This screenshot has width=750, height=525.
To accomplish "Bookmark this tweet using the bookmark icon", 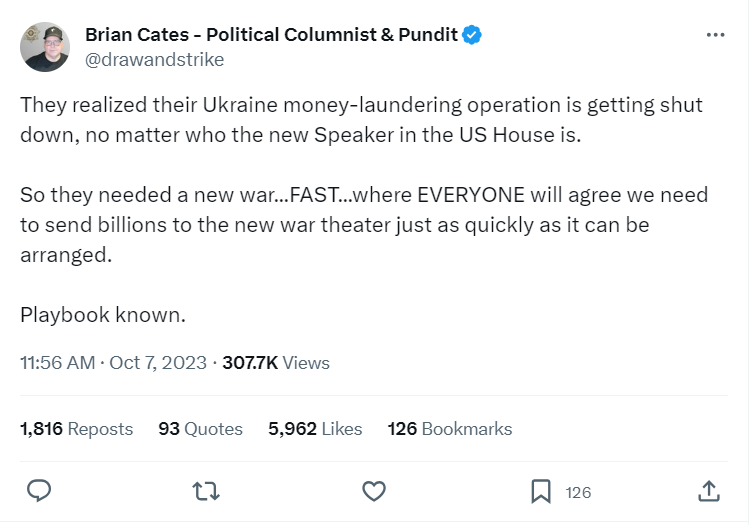I will pos(541,491).
